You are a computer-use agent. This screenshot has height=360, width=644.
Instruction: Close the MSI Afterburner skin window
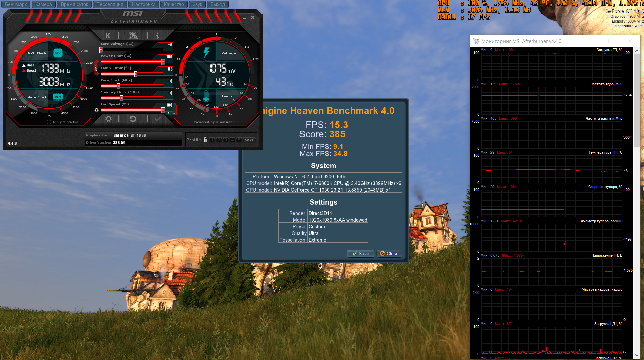pyautogui.click(x=253, y=17)
